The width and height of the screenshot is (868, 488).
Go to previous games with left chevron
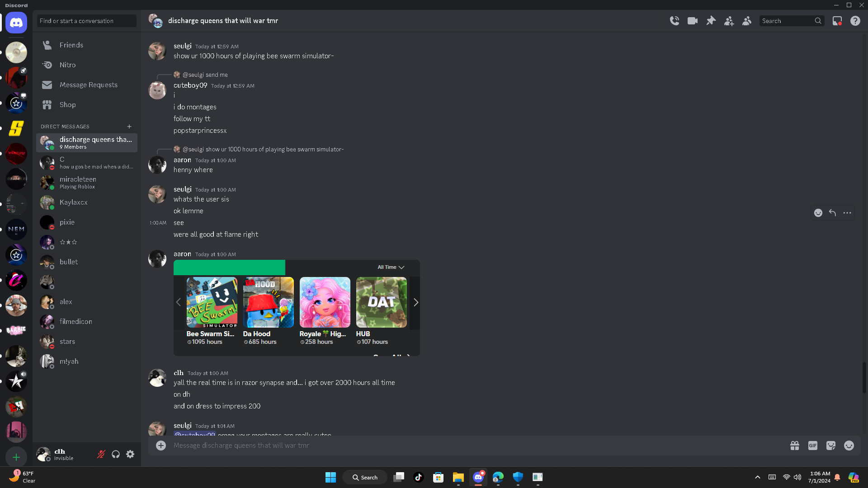click(178, 302)
